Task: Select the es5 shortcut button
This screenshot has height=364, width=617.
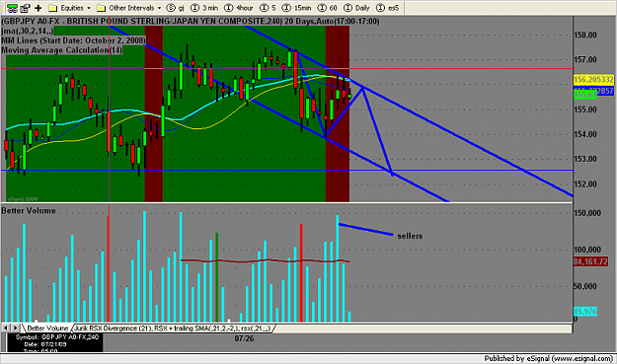Action: [388, 8]
